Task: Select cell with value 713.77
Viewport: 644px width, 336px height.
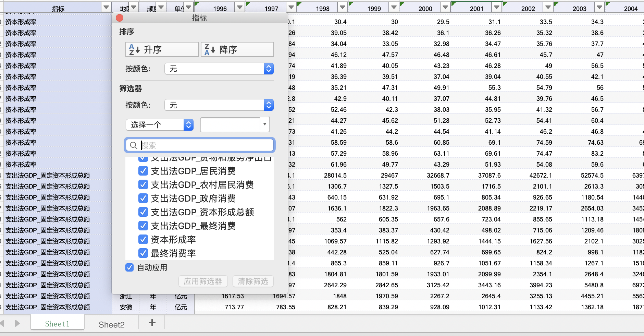Action: pos(234,307)
